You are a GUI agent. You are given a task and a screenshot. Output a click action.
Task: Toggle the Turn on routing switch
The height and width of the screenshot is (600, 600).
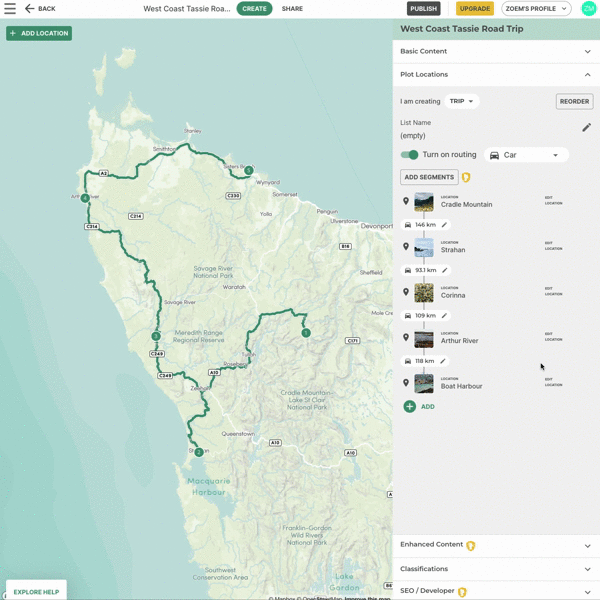click(409, 155)
